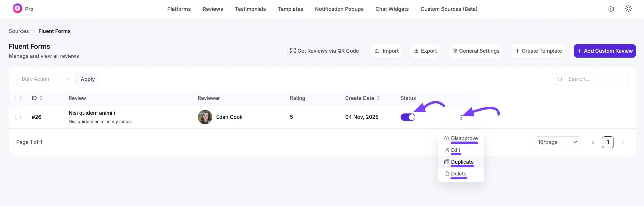The image size is (644, 206).
Task: Open General Settings button
Action: [476, 51]
